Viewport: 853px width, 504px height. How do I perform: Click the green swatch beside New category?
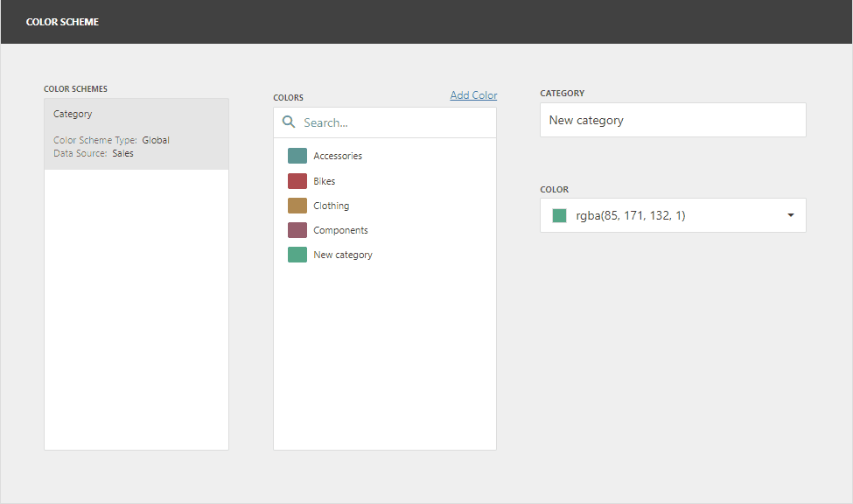pyautogui.click(x=297, y=254)
